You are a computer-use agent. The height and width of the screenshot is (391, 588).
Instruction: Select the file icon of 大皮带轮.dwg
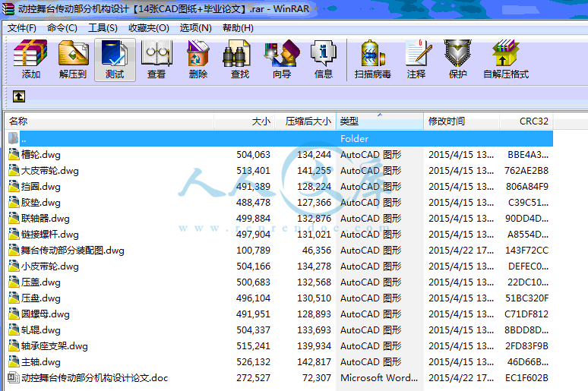click(14, 170)
